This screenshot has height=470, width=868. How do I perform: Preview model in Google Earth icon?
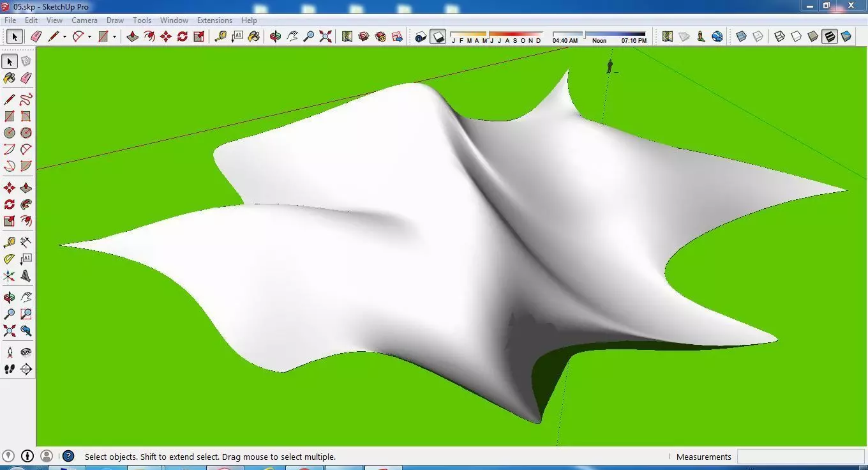point(717,36)
